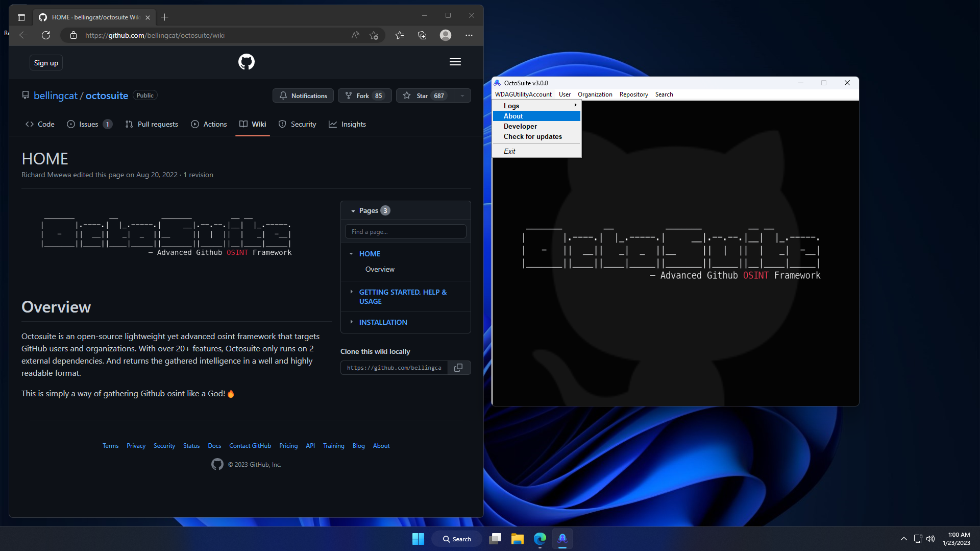This screenshot has width=980, height=551.
Task: Add this page to favorites with the star icon
Action: 374,35
